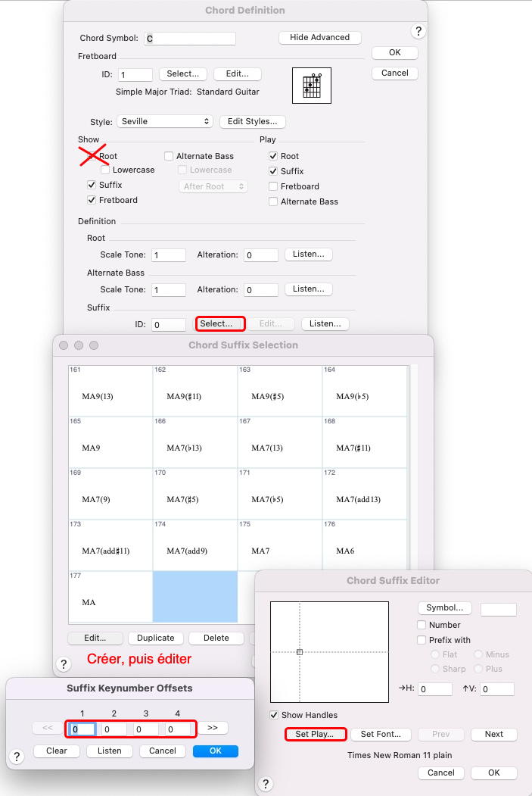
Task: Open the After Root dropdown
Action: coord(214,186)
